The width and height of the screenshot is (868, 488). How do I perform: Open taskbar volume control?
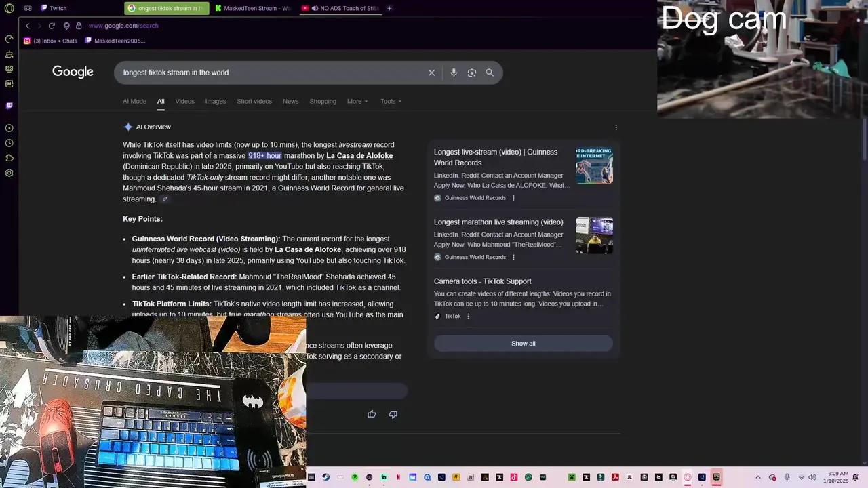click(x=812, y=477)
